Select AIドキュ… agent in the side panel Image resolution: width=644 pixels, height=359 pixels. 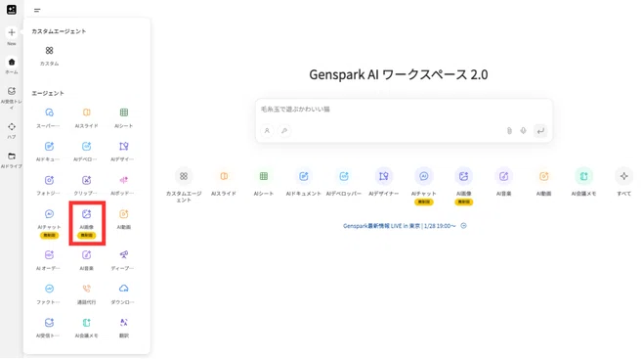pyautogui.click(x=49, y=152)
